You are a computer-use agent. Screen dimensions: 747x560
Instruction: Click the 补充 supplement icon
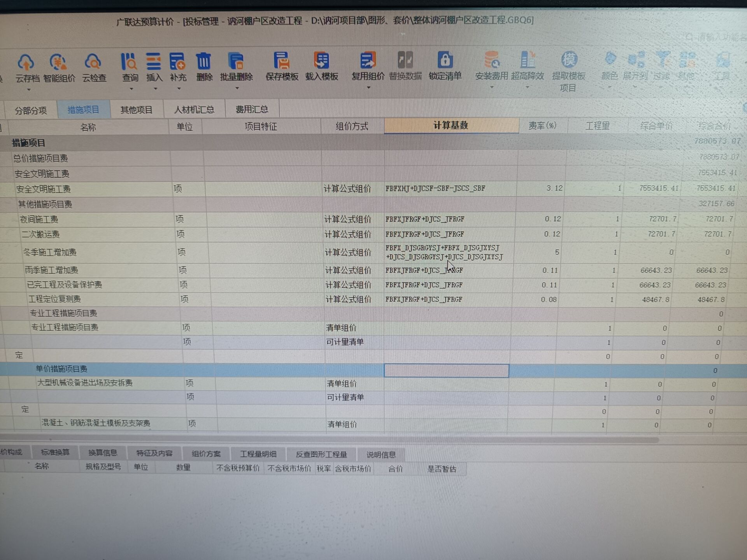pyautogui.click(x=178, y=62)
